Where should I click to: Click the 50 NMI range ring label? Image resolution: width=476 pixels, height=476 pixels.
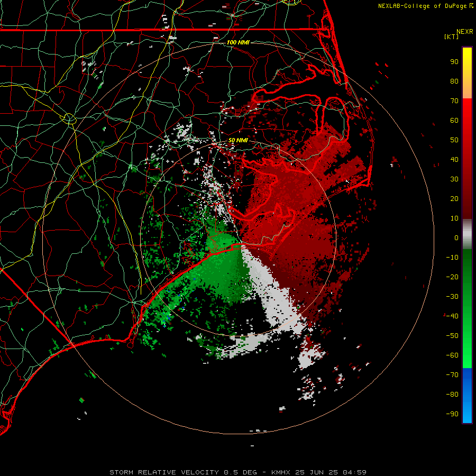(x=238, y=140)
